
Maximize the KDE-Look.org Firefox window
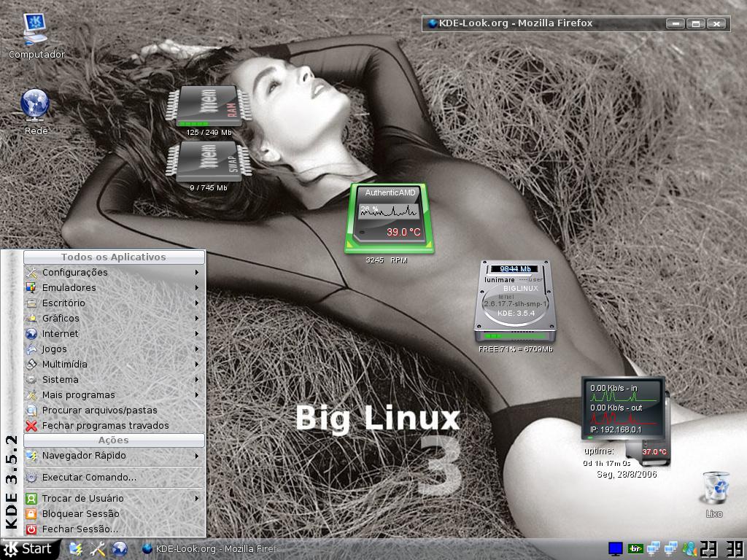[695, 23]
